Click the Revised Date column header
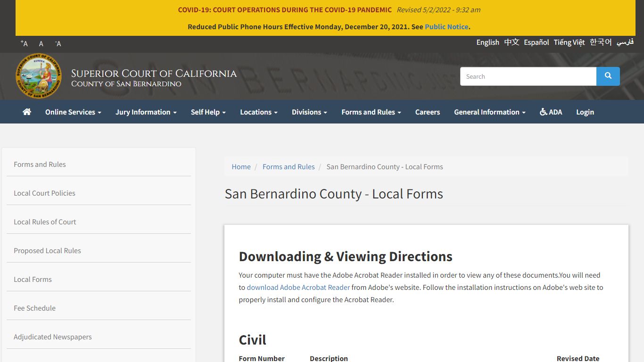 pyautogui.click(x=578, y=359)
